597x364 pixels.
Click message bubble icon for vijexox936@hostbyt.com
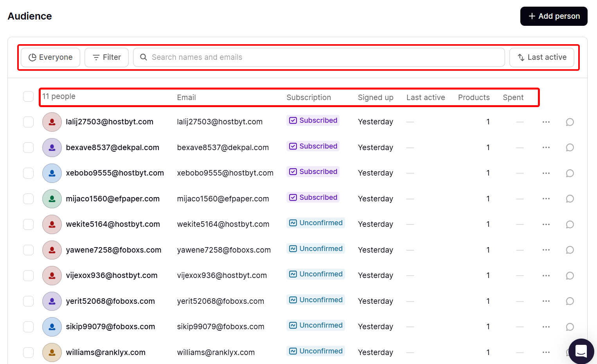tap(570, 276)
